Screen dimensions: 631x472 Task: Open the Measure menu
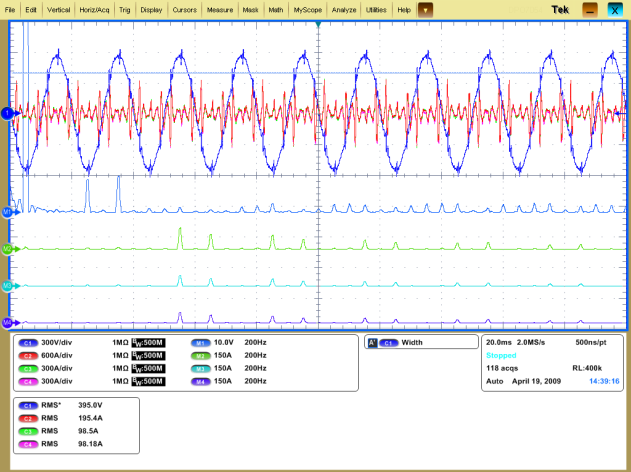tap(220, 10)
